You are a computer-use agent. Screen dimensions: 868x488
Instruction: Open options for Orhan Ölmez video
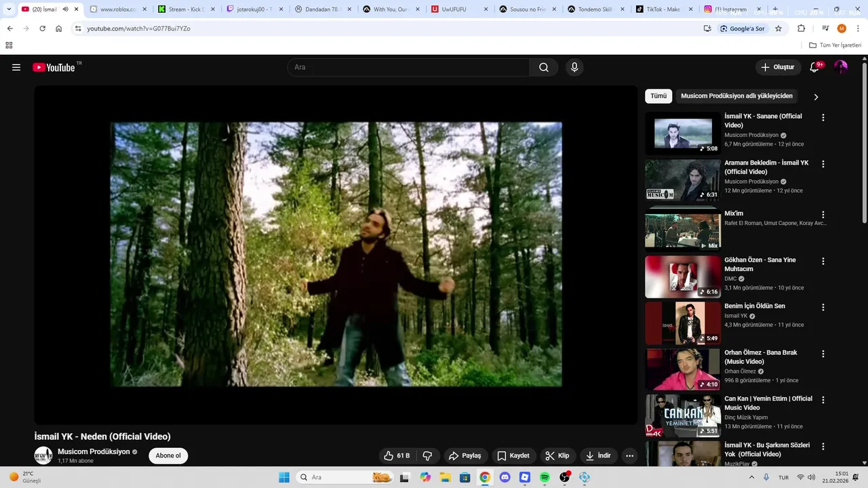pos(823,354)
